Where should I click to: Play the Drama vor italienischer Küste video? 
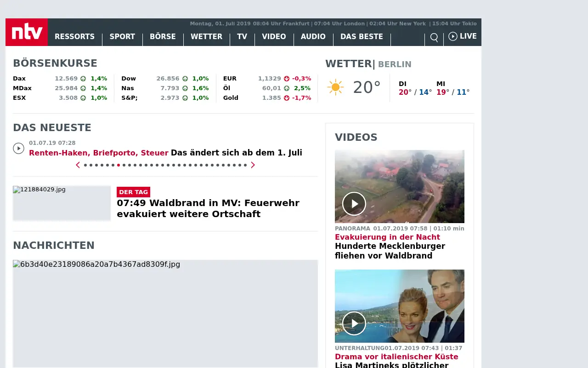(x=354, y=323)
